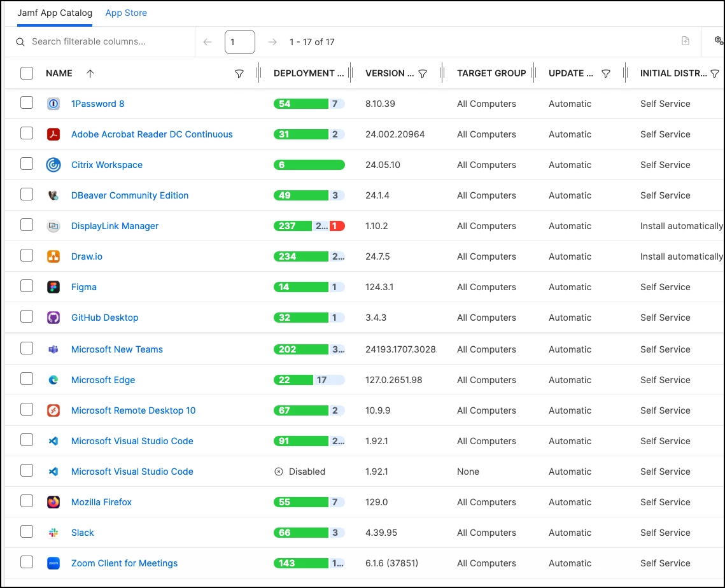Viewport: 725px width, 588px height.
Task: Switch to the App Store tab
Action: click(126, 13)
